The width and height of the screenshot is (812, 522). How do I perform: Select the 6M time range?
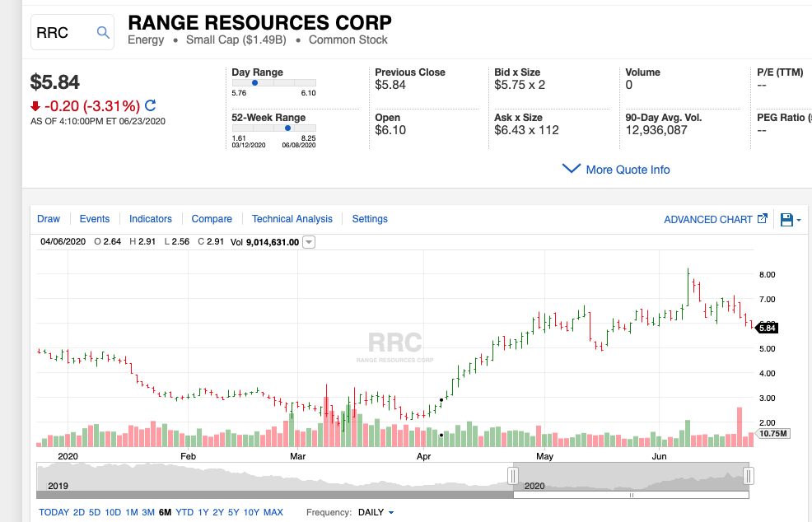point(166,512)
